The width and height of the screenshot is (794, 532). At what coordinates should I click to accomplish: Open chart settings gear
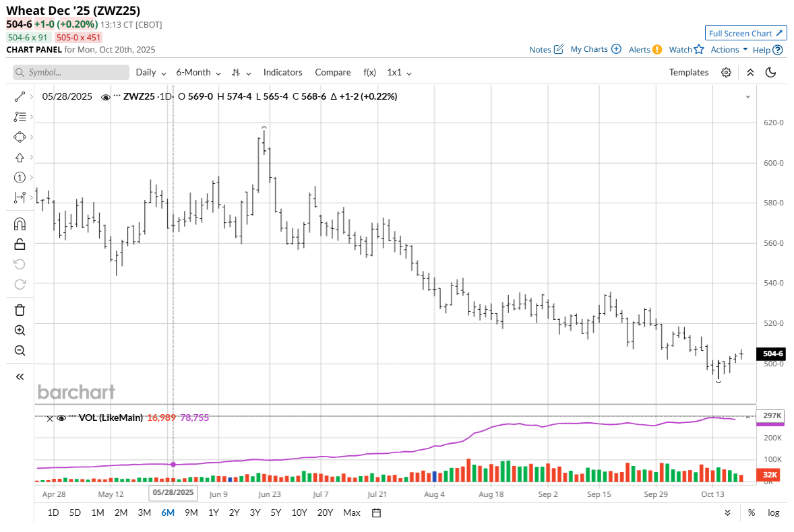[726, 72]
